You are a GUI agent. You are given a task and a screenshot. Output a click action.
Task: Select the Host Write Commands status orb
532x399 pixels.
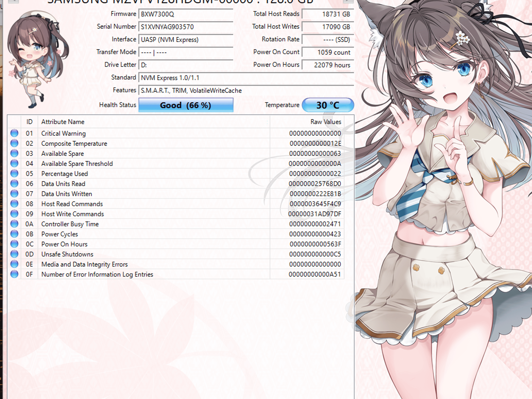coord(14,214)
